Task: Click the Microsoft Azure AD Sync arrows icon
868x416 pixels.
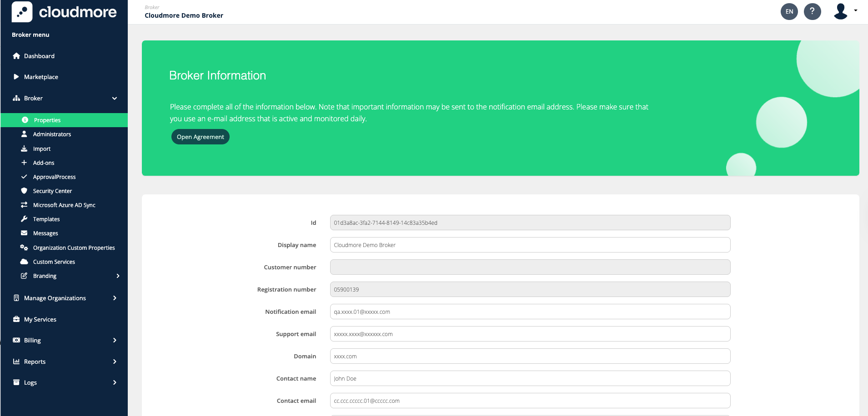Action: point(24,205)
